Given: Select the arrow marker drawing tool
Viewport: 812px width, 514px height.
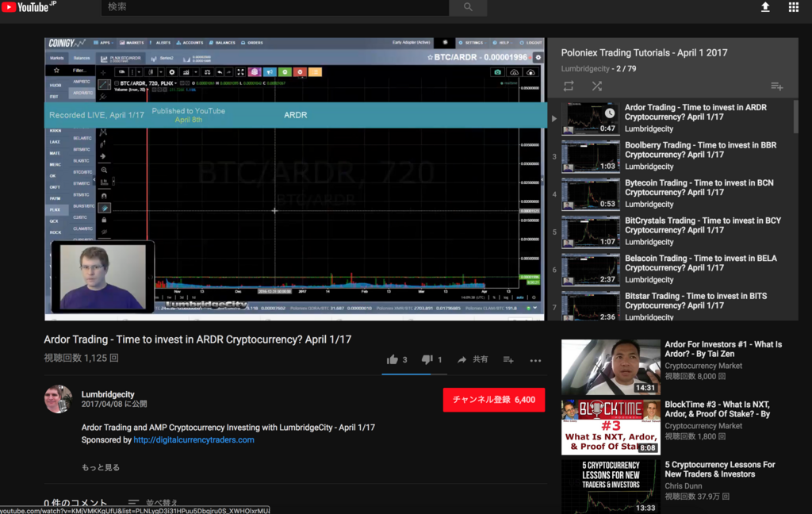Looking at the screenshot, I should tap(103, 156).
